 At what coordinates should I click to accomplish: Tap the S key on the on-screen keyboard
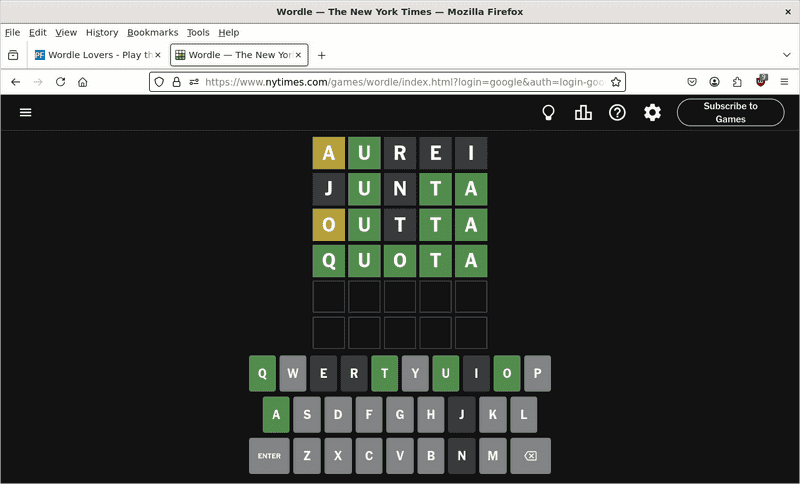pyautogui.click(x=307, y=415)
